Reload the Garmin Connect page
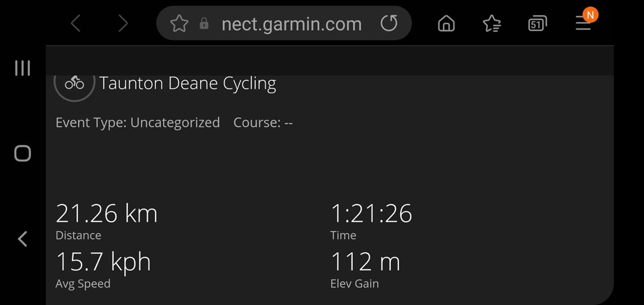Viewport: 644px width, 305px height. [x=389, y=24]
